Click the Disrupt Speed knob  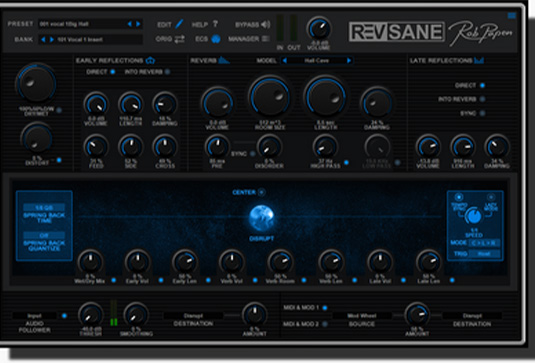(474, 216)
